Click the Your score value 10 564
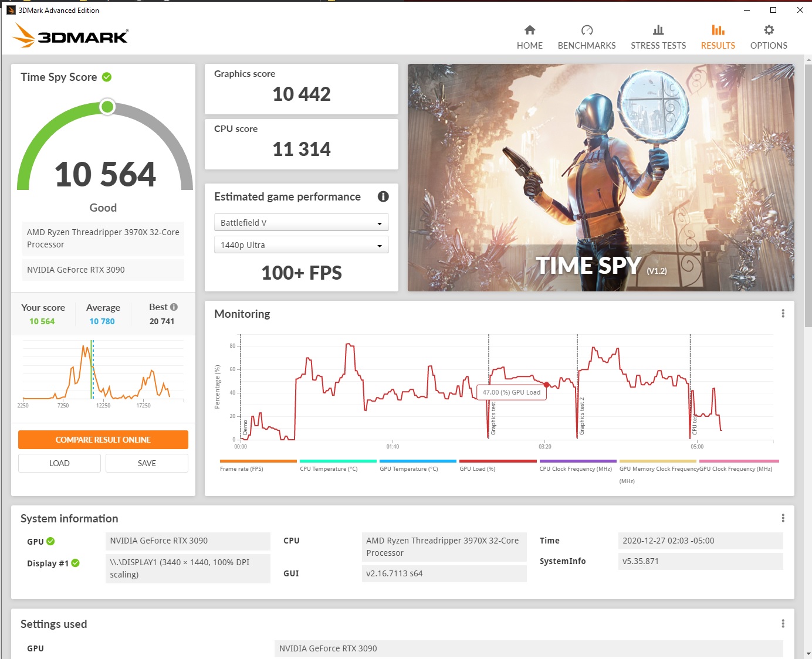Screen dimensions: 812x659 point(42,321)
